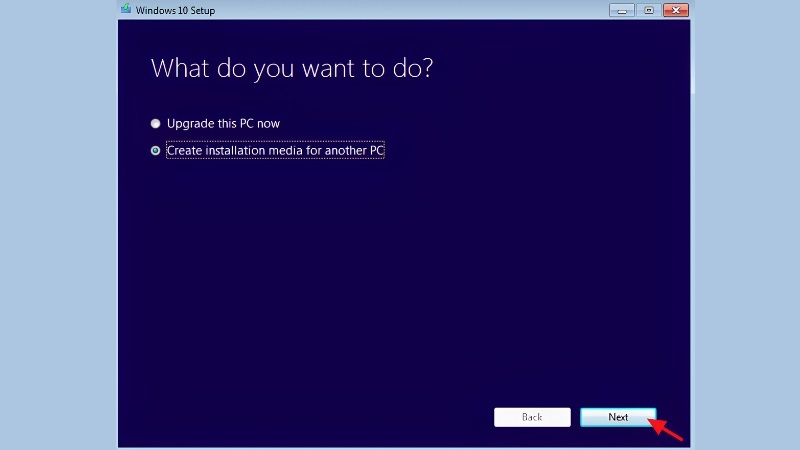Click the Back button
This screenshot has width=800, height=450.
point(532,417)
